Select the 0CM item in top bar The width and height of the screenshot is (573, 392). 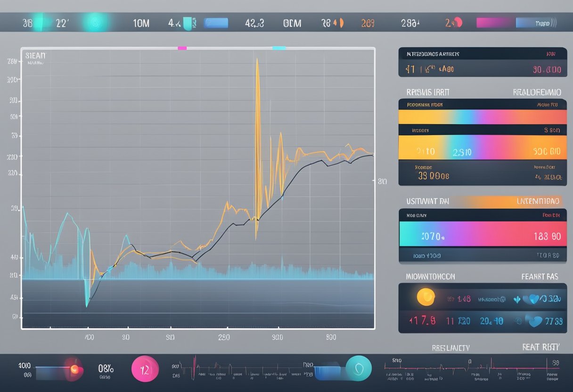292,23
